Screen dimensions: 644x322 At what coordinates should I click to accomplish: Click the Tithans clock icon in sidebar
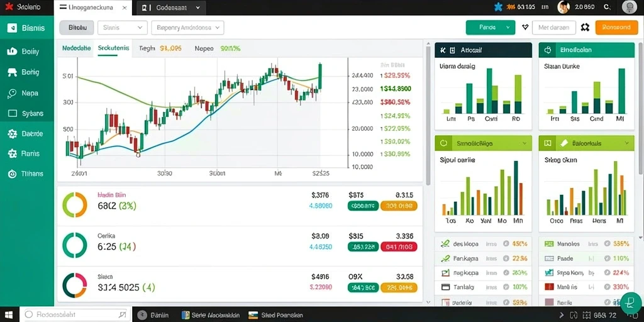[13, 174]
